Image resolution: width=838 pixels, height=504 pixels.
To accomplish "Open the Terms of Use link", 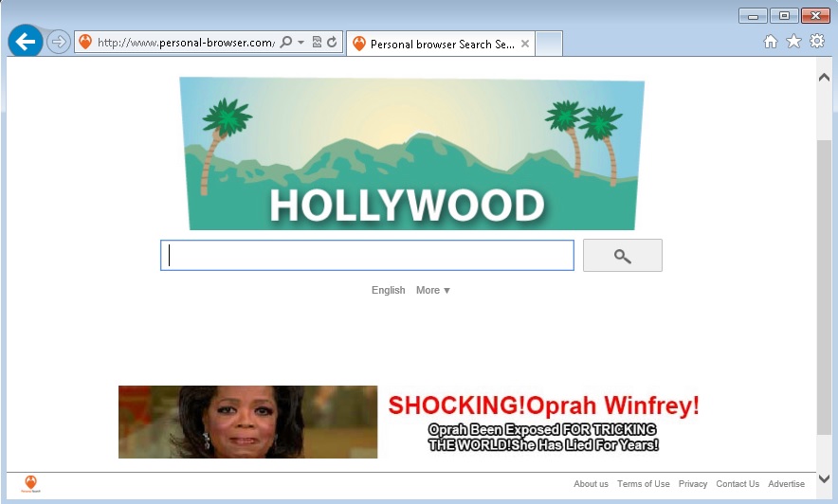I will pyautogui.click(x=644, y=484).
